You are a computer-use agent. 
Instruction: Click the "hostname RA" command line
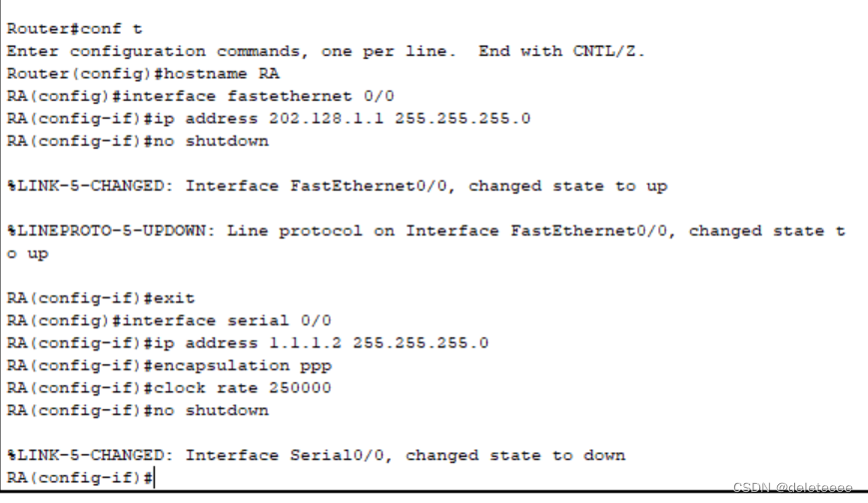point(143,74)
